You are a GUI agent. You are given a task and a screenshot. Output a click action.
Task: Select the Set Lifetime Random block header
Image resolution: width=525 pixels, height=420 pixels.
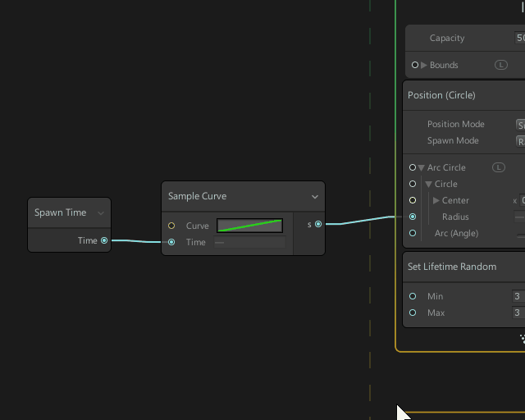(x=464, y=267)
